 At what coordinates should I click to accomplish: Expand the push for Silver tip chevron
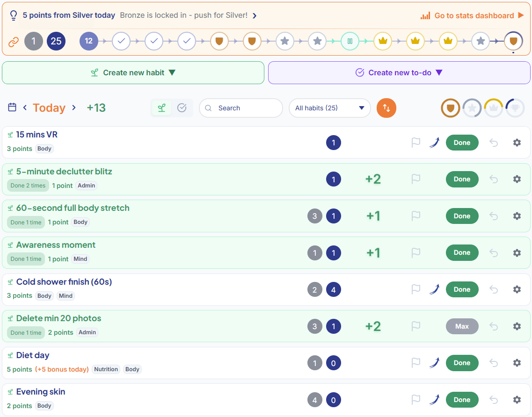255,15
